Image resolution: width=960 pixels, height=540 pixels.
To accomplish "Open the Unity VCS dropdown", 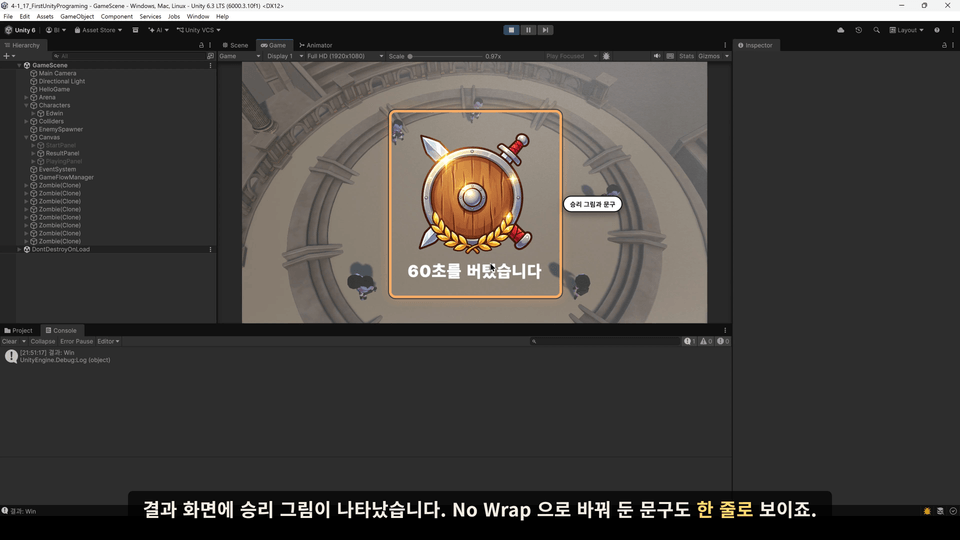I will [198, 30].
